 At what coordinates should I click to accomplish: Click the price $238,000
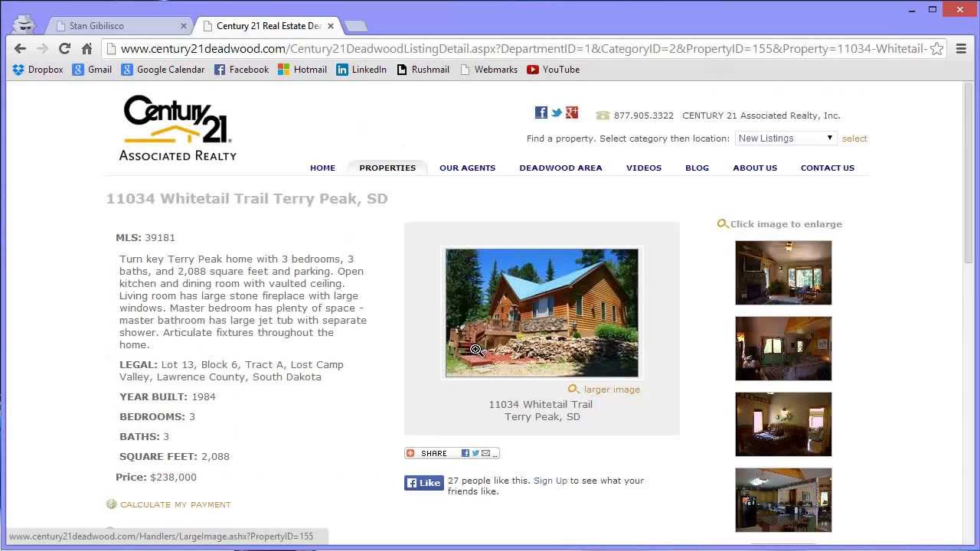click(x=173, y=477)
